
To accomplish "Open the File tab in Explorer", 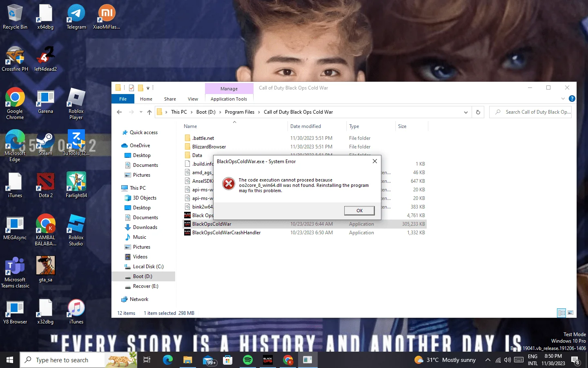I will pos(123,99).
